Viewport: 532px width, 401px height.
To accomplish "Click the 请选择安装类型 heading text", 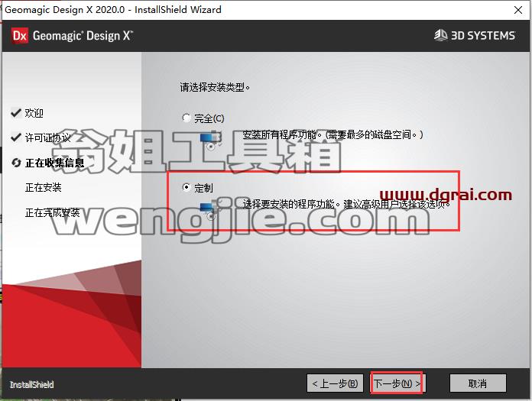I will coord(215,87).
